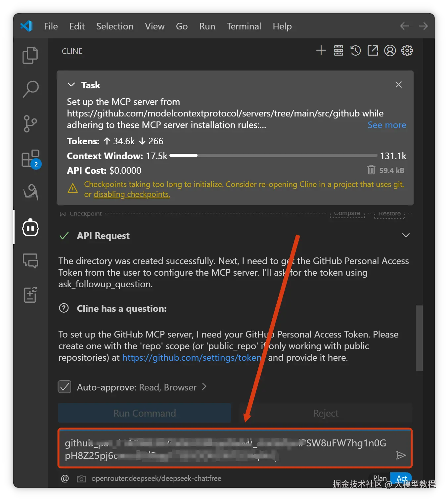Click the checkpoint warning triangle icon
This screenshot has width=448, height=501.
73,189
